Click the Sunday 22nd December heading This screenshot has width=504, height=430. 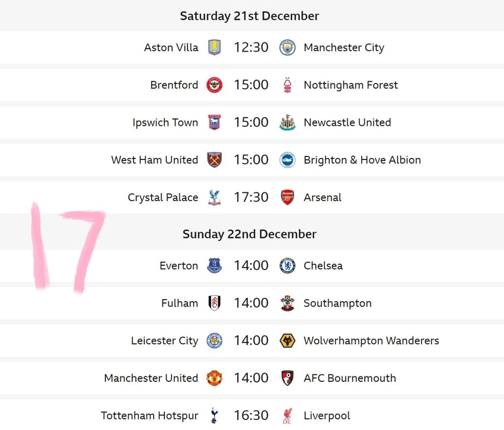(x=250, y=234)
